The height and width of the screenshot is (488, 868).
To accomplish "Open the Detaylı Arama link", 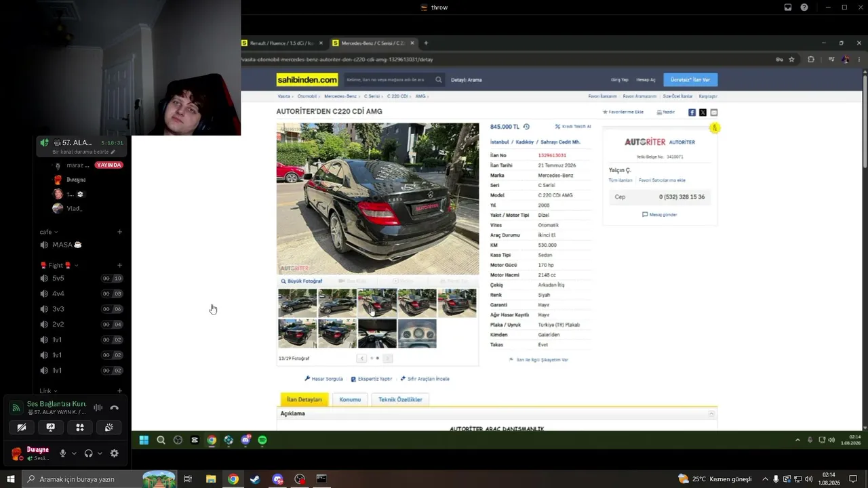I will coord(466,80).
